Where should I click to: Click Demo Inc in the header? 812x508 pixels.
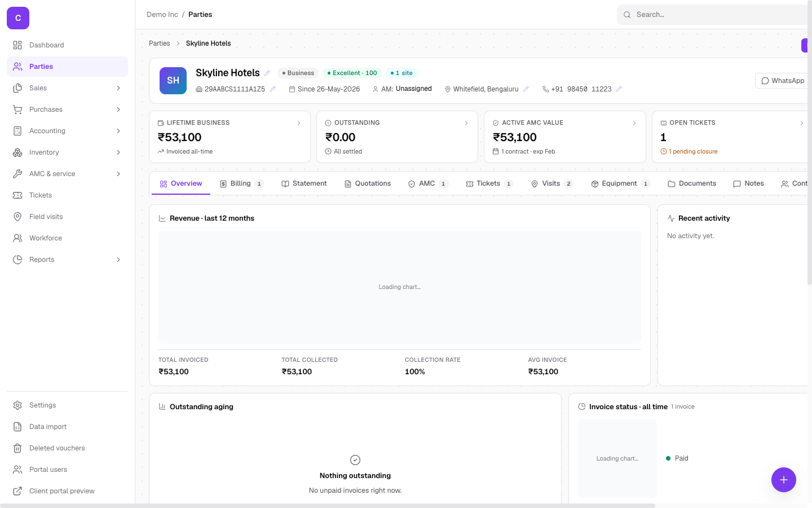pos(162,15)
